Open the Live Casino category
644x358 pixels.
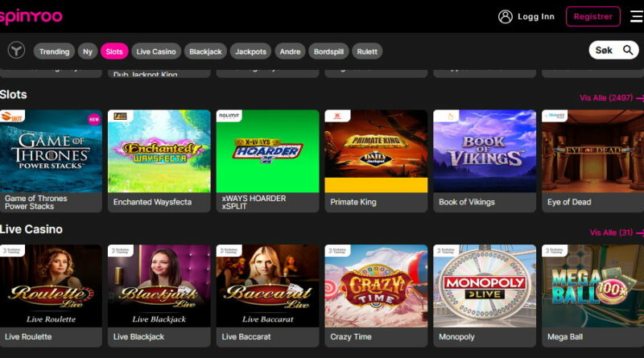pos(156,51)
